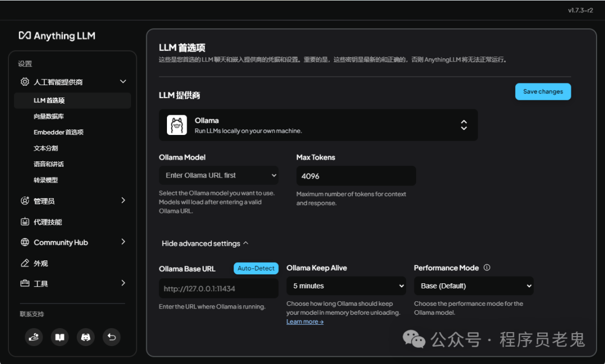The height and width of the screenshot is (364, 605).
Task: Click the 联系支持 label
Action: pos(31,314)
